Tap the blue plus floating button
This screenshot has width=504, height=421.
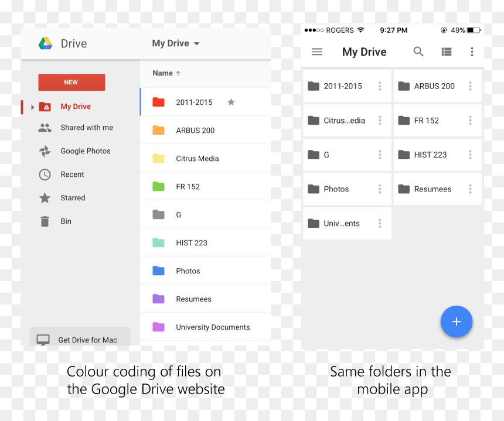[457, 322]
